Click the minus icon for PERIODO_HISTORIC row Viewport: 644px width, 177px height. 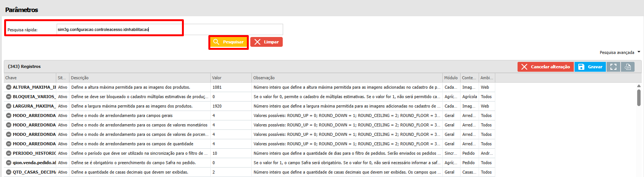tap(9, 153)
